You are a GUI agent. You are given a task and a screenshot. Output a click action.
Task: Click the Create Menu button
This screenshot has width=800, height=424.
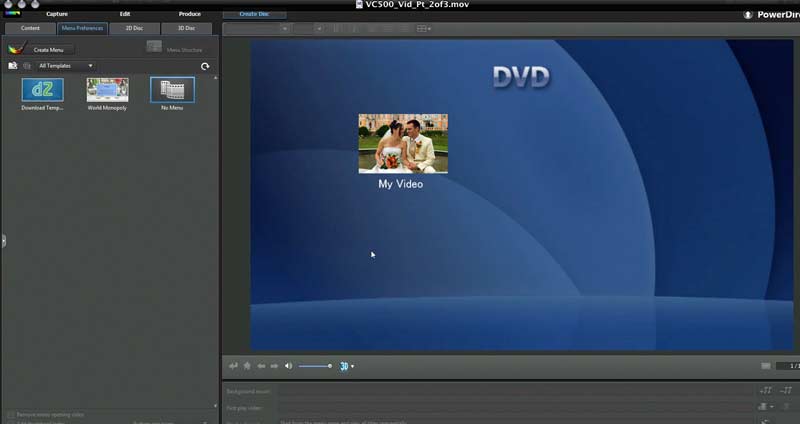point(49,50)
